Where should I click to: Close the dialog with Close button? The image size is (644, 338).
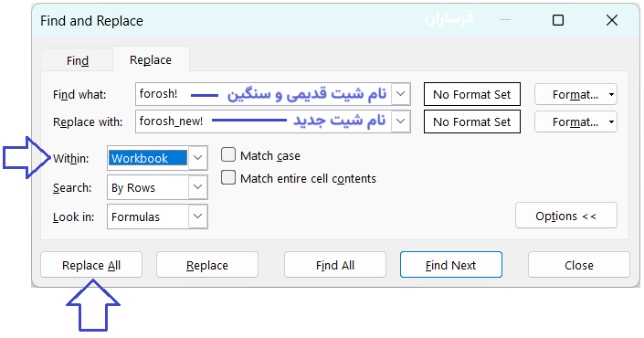click(x=579, y=265)
